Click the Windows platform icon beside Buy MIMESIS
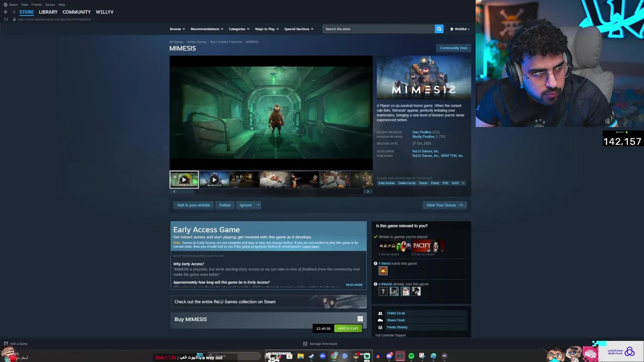 coord(360,319)
